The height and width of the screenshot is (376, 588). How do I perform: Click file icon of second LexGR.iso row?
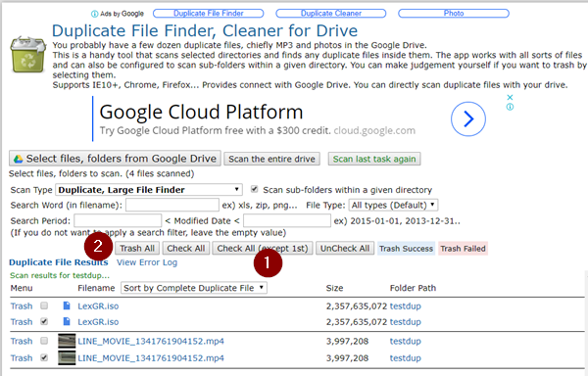[x=67, y=322]
